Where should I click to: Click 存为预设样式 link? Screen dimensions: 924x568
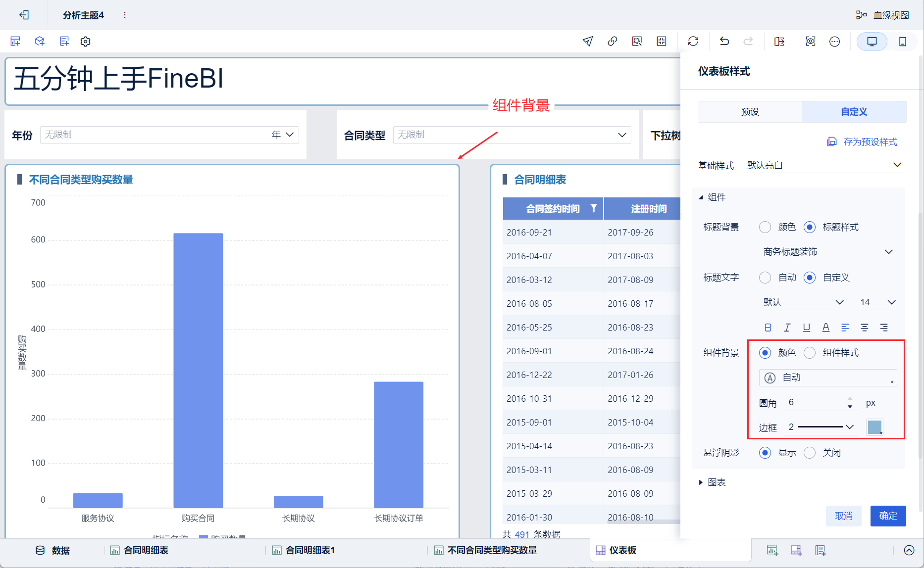coord(862,142)
